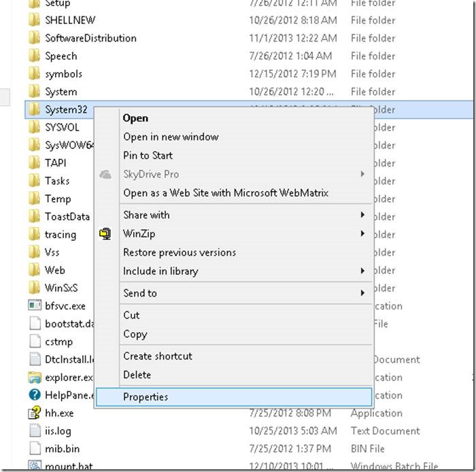
Task: Click the SoftwareDistribution folder icon
Action: click(34, 38)
